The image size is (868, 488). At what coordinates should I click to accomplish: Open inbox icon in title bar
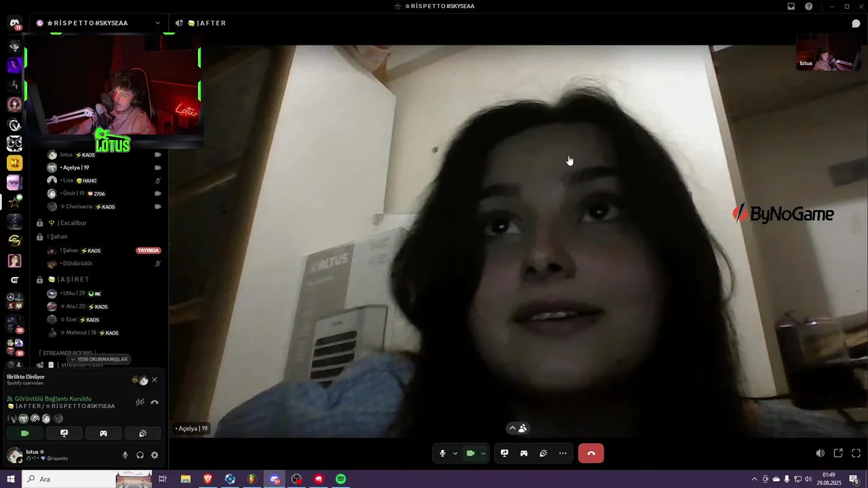(x=791, y=6)
